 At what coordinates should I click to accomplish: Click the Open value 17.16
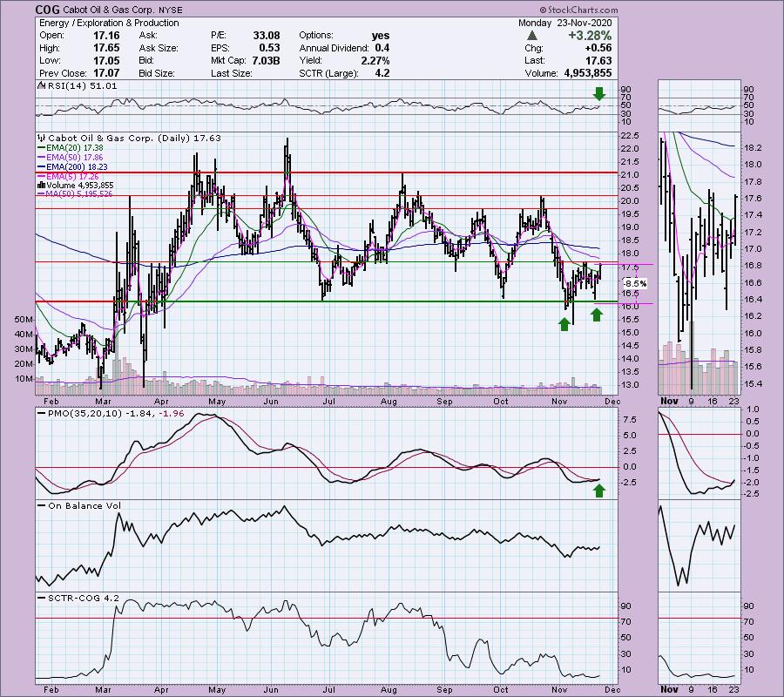pyautogui.click(x=106, y=36)
